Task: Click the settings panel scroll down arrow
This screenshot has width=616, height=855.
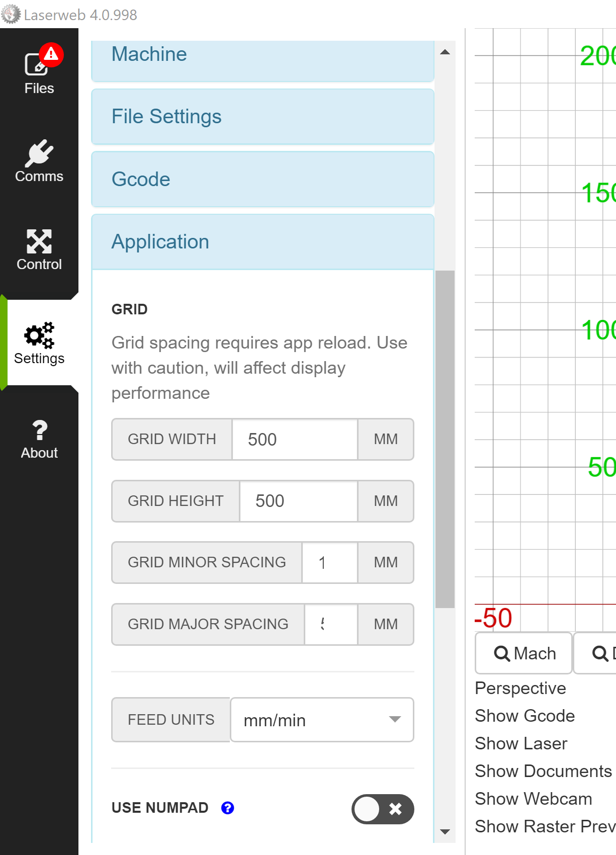Action: pyautogui.click(x=445, y=832)
